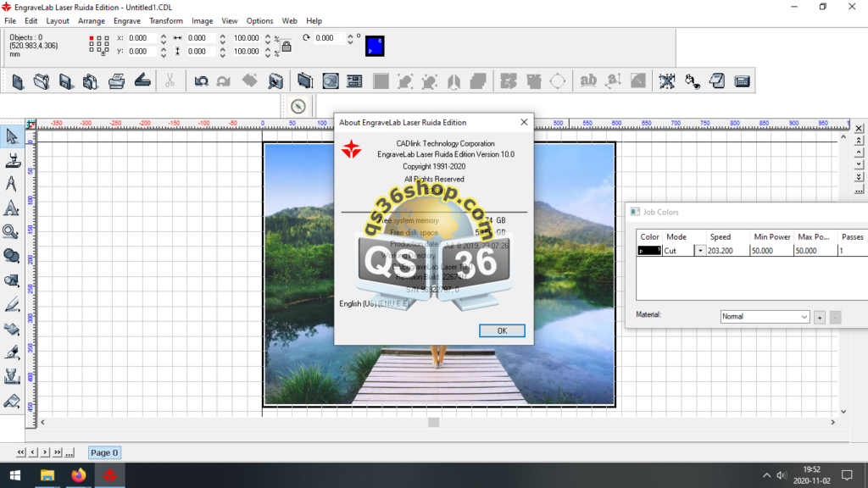Select the eraser tool at sidebar bottom
Viewport: 868px width, 488px height.
coord(12,401)
